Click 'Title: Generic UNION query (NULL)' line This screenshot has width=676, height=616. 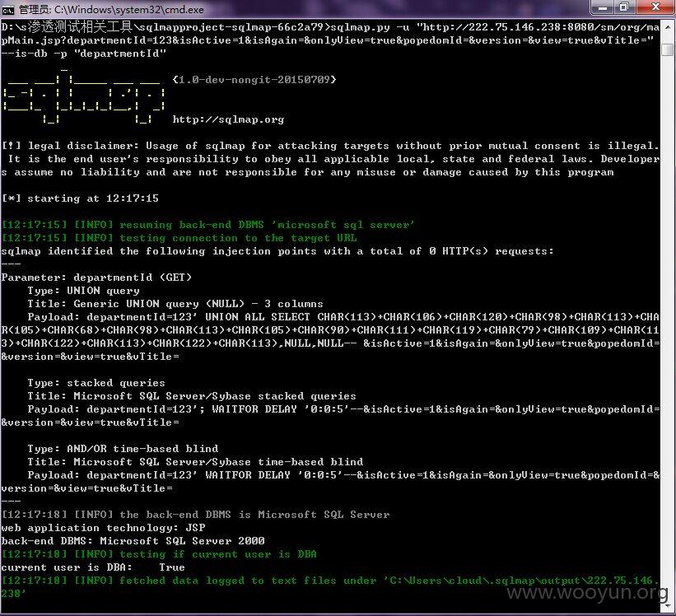175,304
